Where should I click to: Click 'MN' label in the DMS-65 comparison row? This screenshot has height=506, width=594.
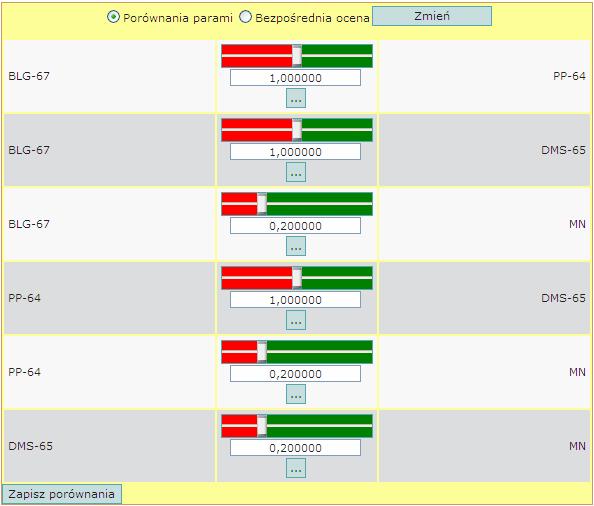tap(577, 446)
